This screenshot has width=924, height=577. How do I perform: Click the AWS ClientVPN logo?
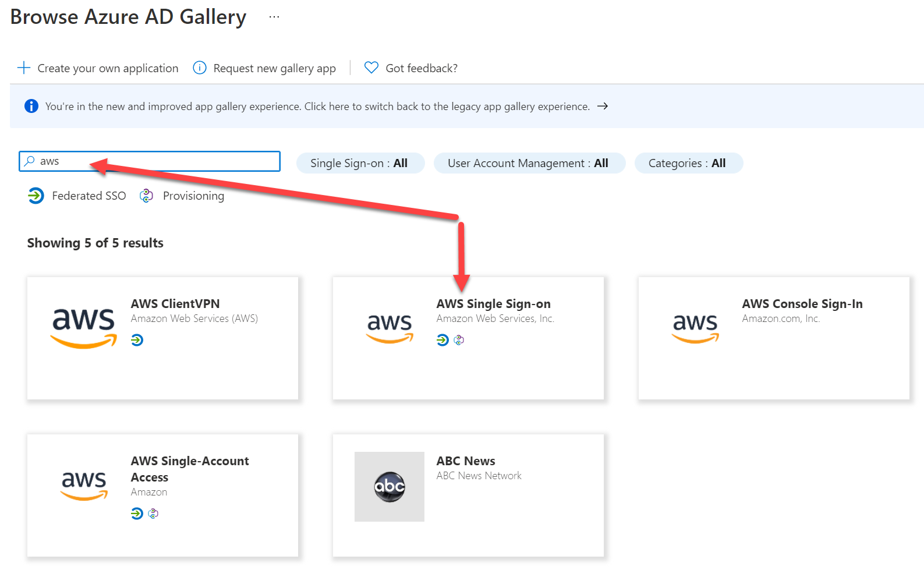pos(84,327)
